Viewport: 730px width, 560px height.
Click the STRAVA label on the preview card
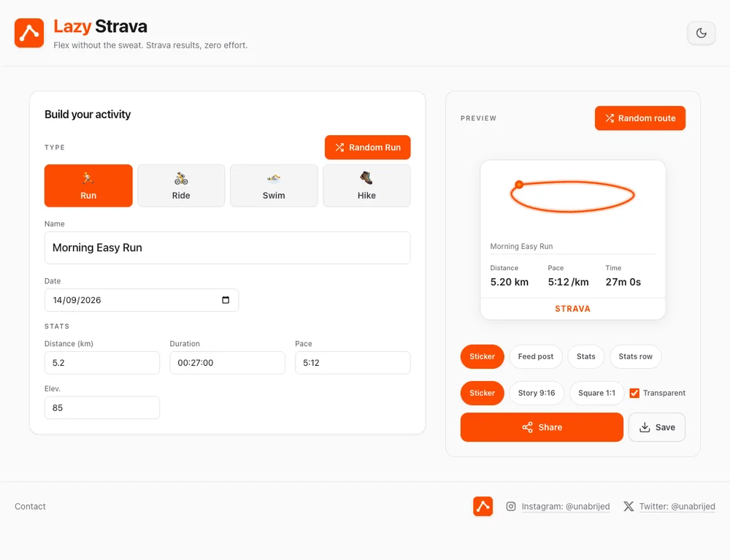pos(572,309)
